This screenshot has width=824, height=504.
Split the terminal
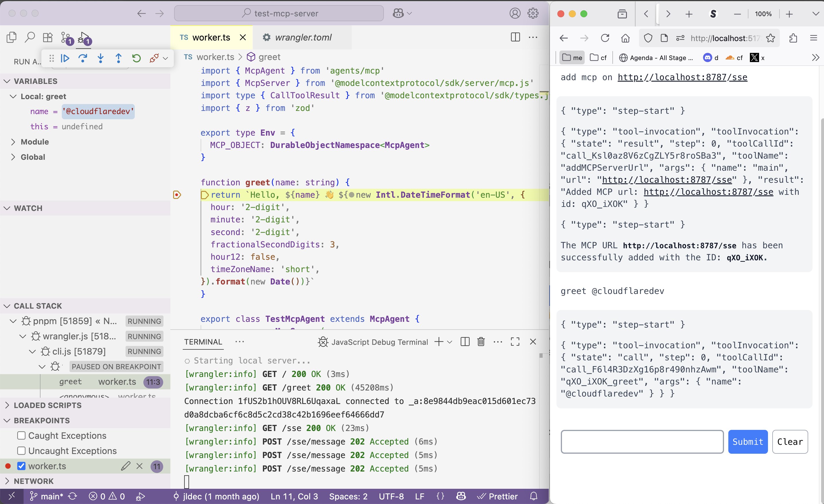point(465,341)
